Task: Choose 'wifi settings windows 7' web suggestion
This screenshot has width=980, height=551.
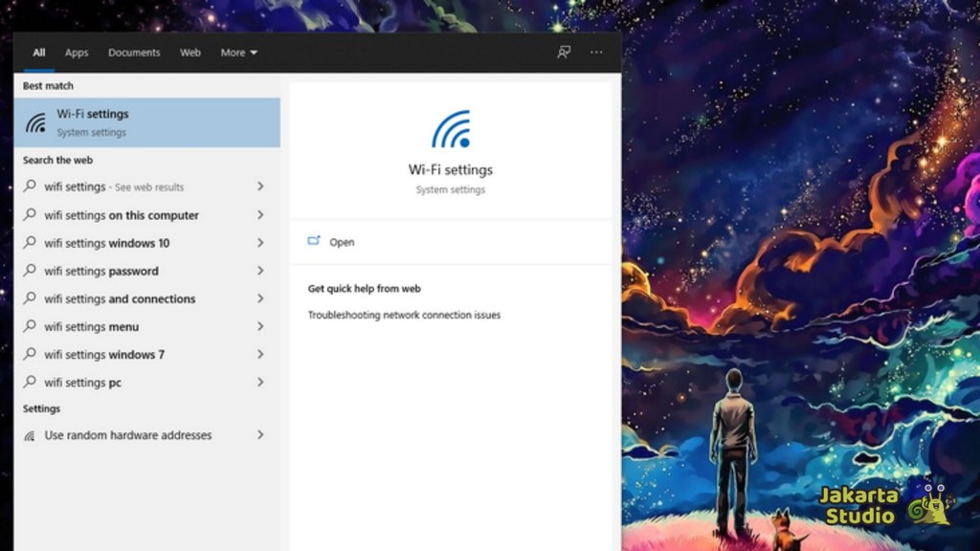Action: tap(104, 354)
